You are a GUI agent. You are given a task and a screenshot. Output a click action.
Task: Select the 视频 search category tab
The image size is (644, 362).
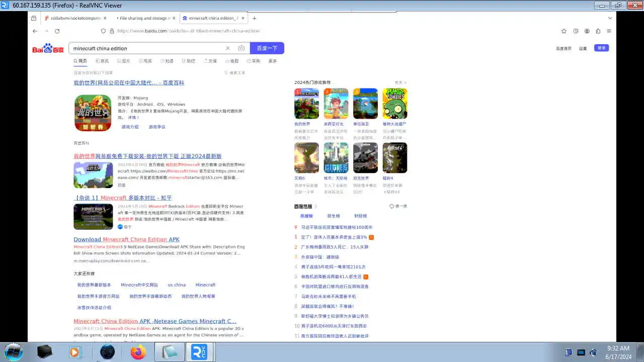145,61
